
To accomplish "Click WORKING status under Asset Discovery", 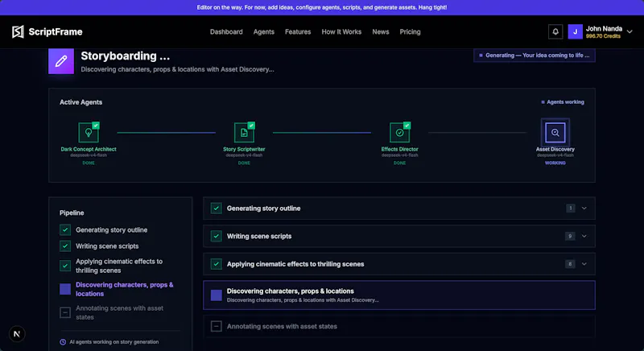I will (x=555, y=163).
